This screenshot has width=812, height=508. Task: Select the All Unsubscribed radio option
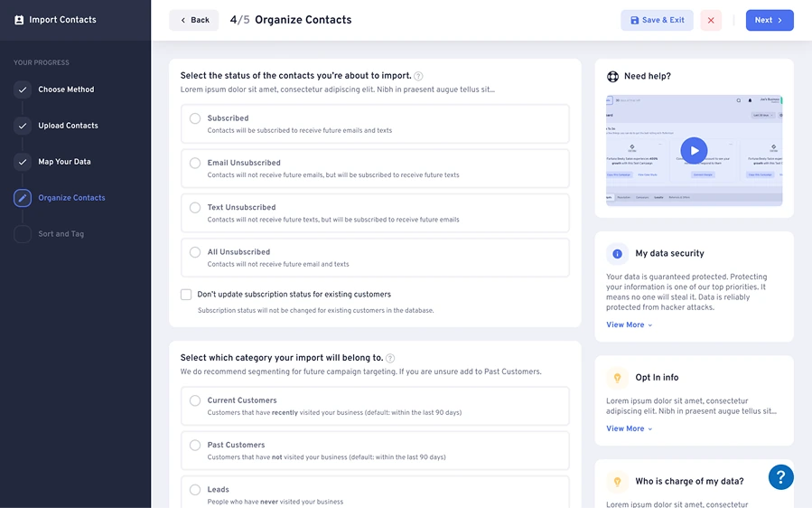pos(195,252)
